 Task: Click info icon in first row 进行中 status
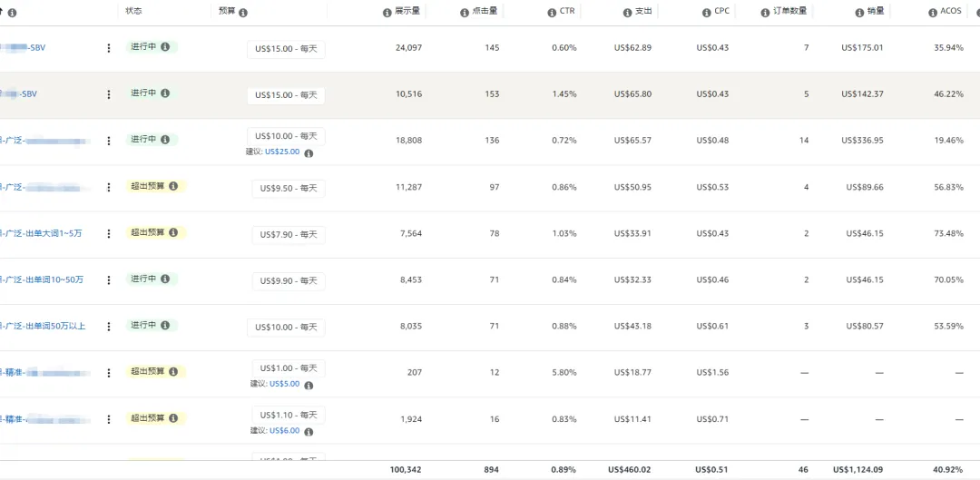(165, 46)
